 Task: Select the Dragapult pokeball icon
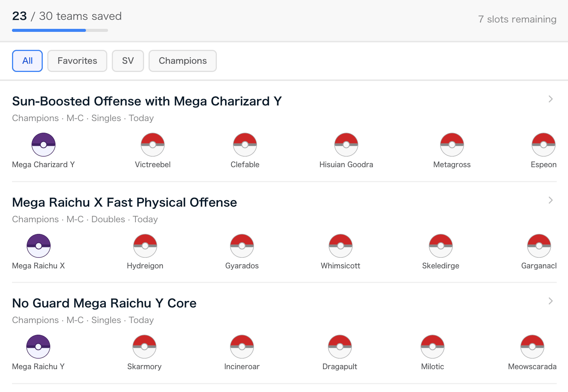[x=340, y=346]
